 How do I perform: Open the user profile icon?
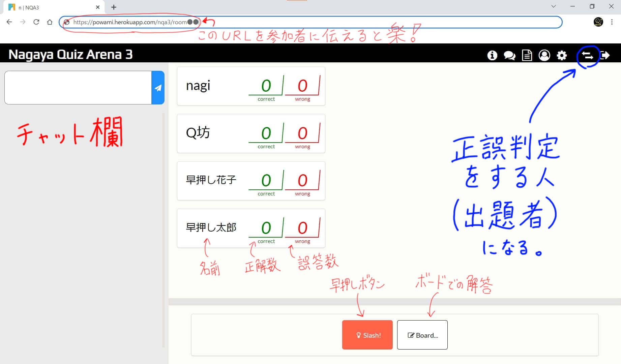544,55
